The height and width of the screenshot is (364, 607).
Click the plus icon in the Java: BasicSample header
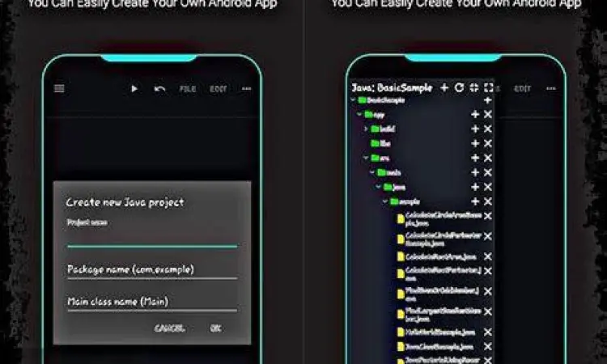click(444, 87)
